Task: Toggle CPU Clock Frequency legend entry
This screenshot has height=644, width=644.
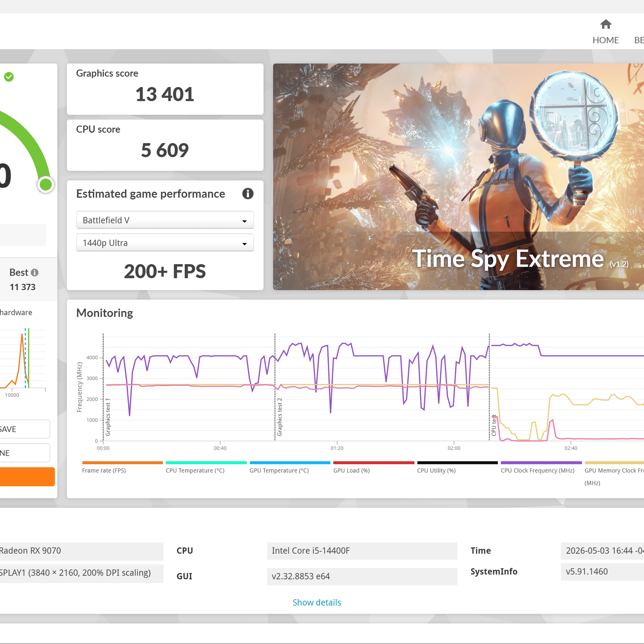Action: (541, 467)
